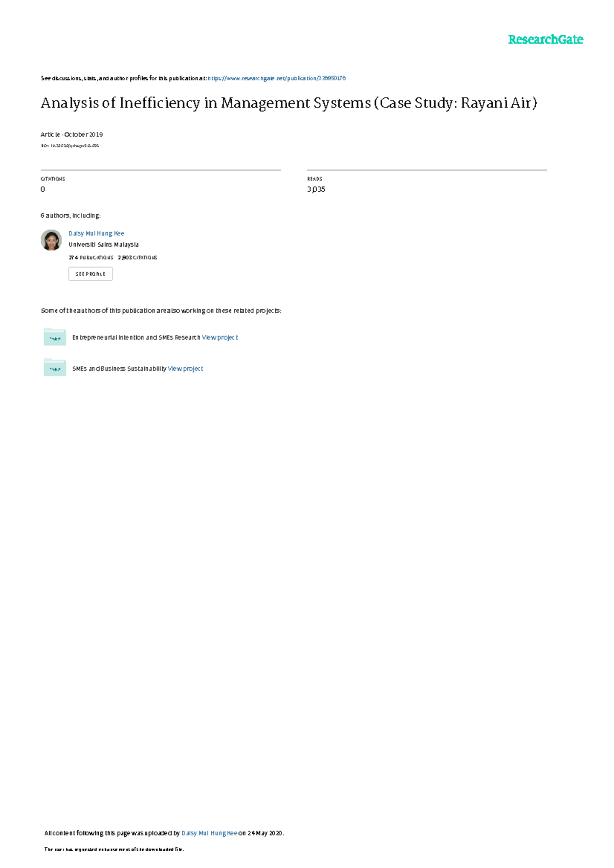Open the researchgate.net publication URL link

pos(276,78)
